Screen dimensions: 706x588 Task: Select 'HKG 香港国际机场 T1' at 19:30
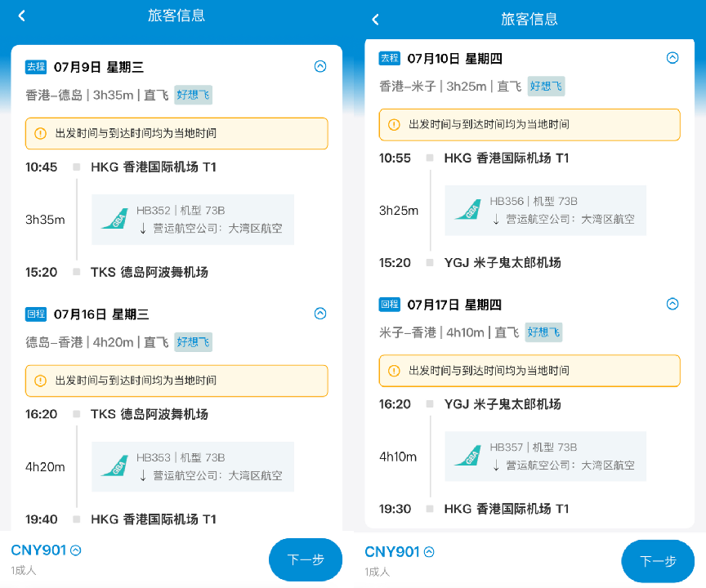point(507,509)
